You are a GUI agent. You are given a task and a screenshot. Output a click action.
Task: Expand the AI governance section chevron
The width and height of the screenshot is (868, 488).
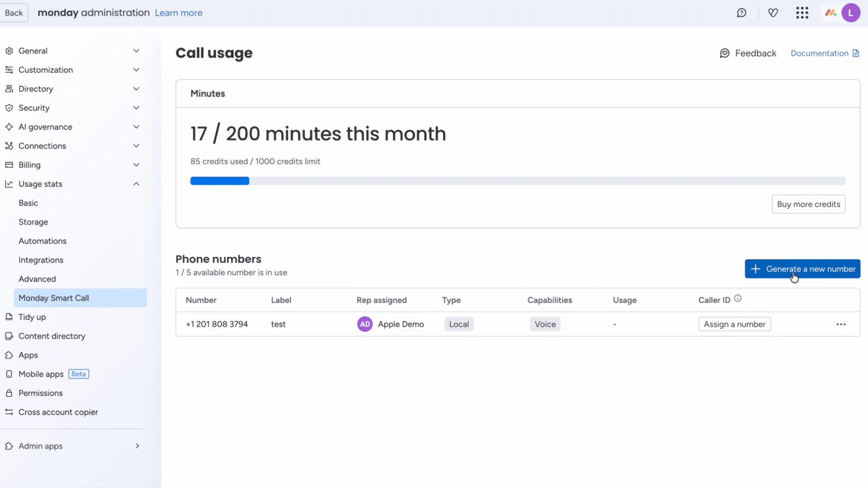136,127
